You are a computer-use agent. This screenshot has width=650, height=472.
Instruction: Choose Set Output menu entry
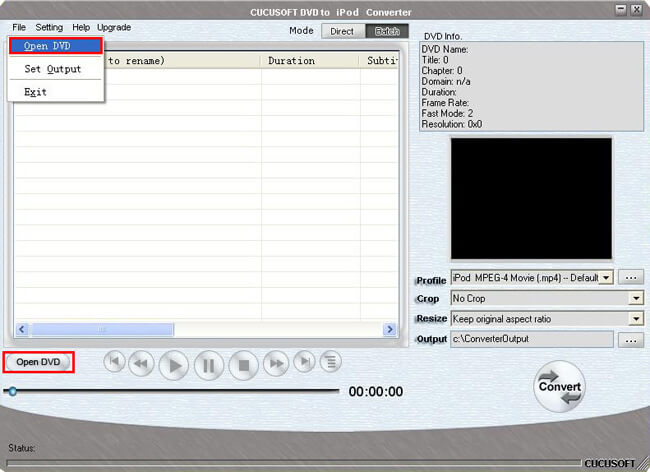[x=52, y=69]
